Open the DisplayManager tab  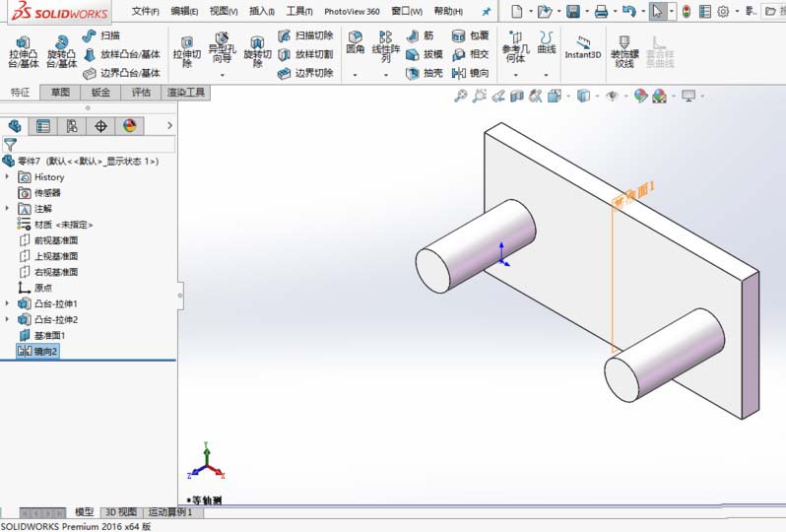click(x=129, y=126)
